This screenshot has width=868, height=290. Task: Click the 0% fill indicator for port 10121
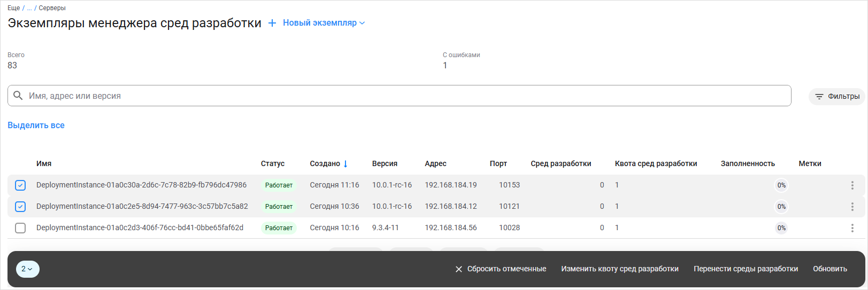[781, 207]
